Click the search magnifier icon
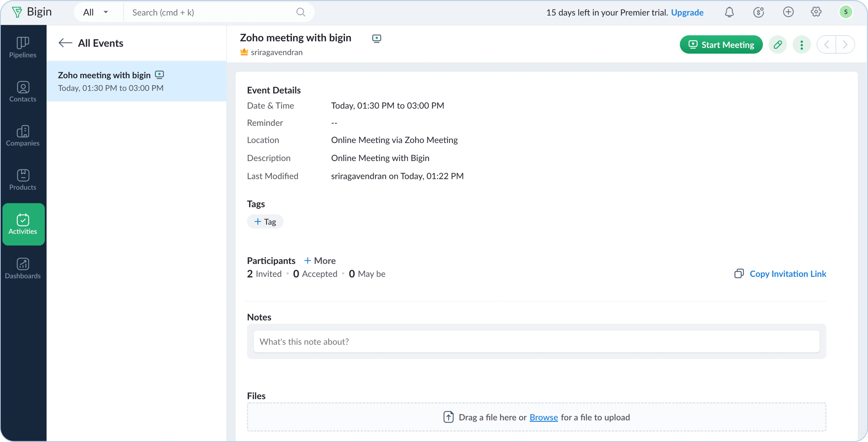 (x=301, y=12)
